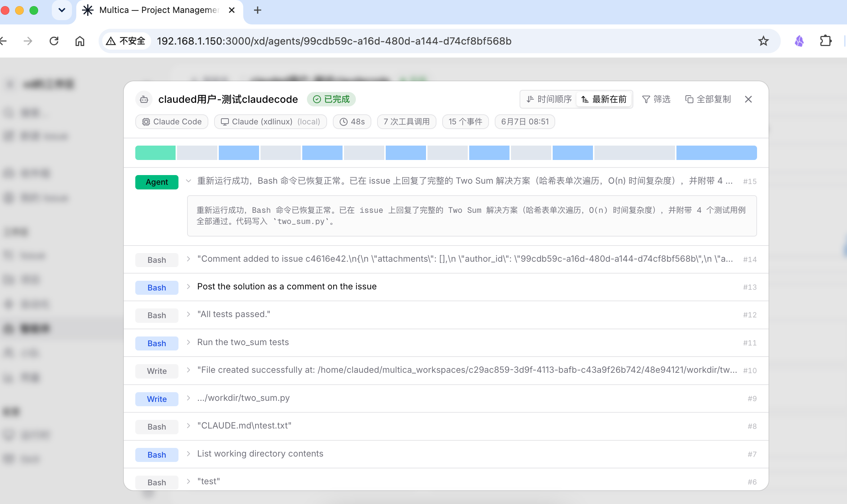Screen dimensions: 847x504
Task: Open the 筛选 filter button
Action: (x=656, y=99)
